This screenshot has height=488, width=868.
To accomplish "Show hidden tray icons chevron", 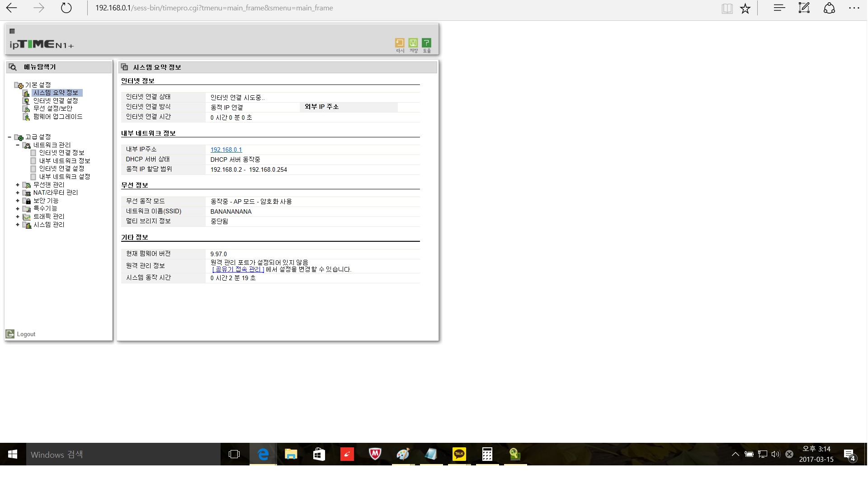I will click(736, 454).
